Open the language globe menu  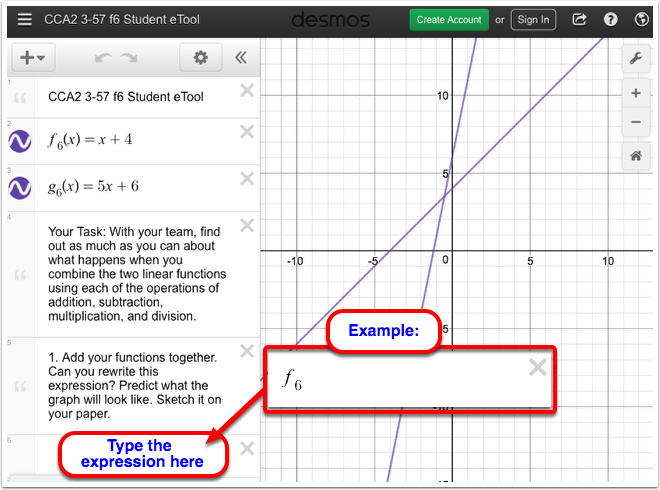click(x=641, y=19)
